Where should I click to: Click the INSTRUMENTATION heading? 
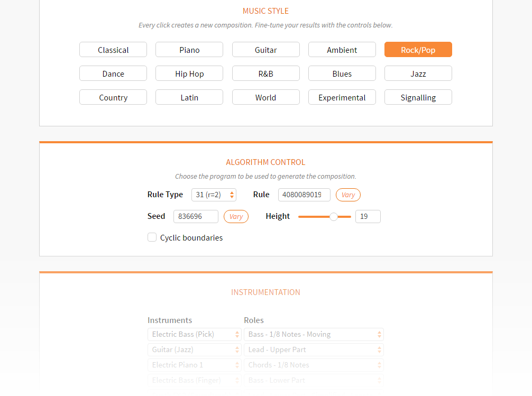click(265, 292)
